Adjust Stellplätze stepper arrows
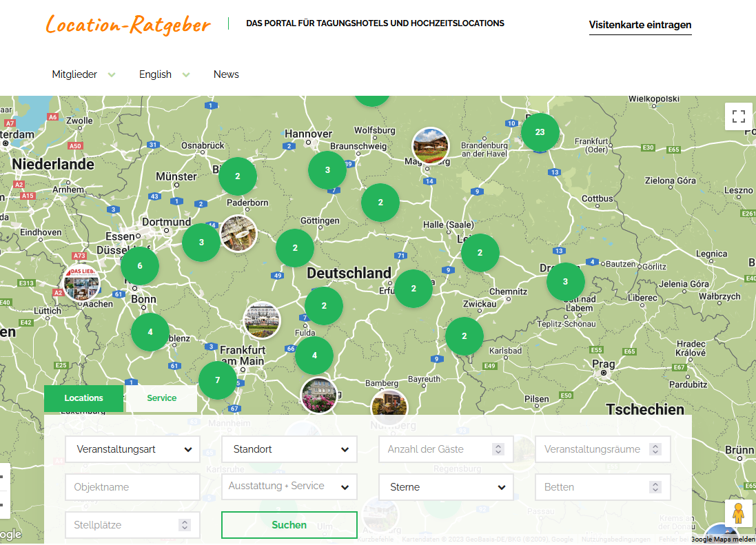This screenshot has width=756, height=545. (x=185, y=525)
